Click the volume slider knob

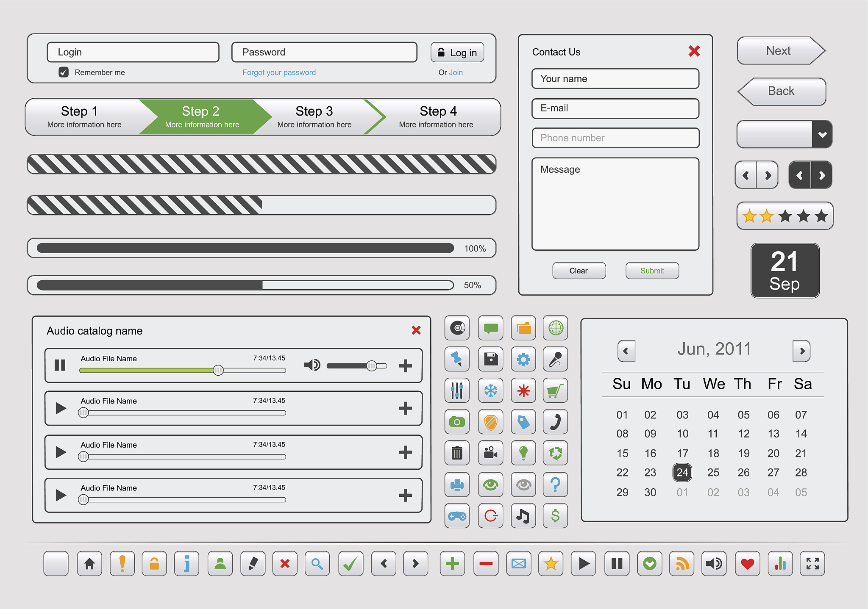(371, 365)
